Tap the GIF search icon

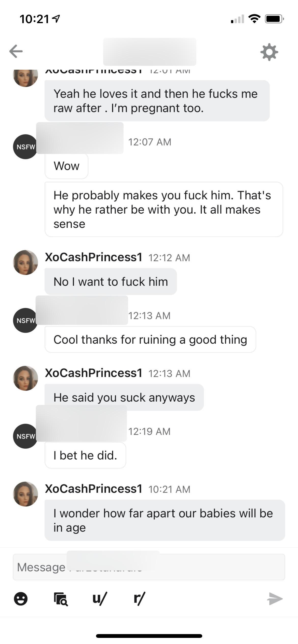[x=61, y=599]
